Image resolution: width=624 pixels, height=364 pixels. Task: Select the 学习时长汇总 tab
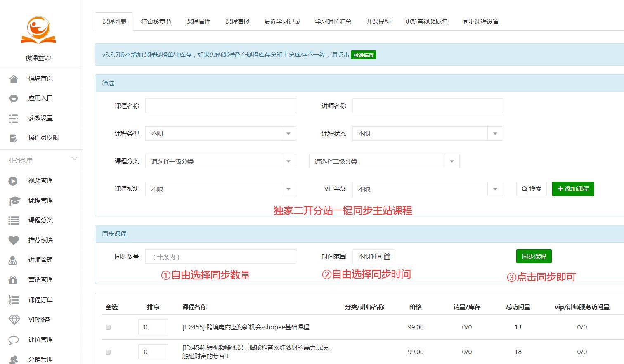tap(333, 21)
